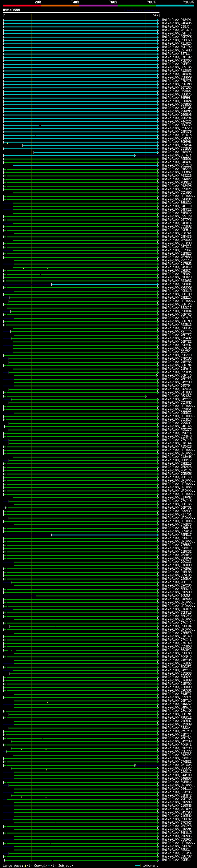Select the UniRef100_P92119 row label

177,260
